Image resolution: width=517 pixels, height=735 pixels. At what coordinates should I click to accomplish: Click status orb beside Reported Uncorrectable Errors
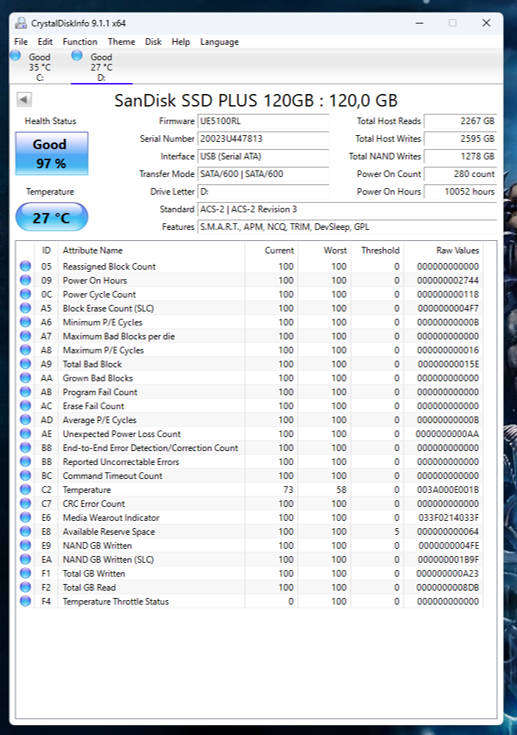click(x=26, y=462)
